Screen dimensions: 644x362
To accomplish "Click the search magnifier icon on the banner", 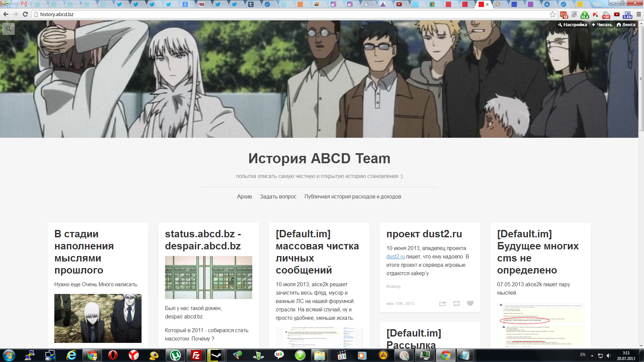I will click(8, 29).
